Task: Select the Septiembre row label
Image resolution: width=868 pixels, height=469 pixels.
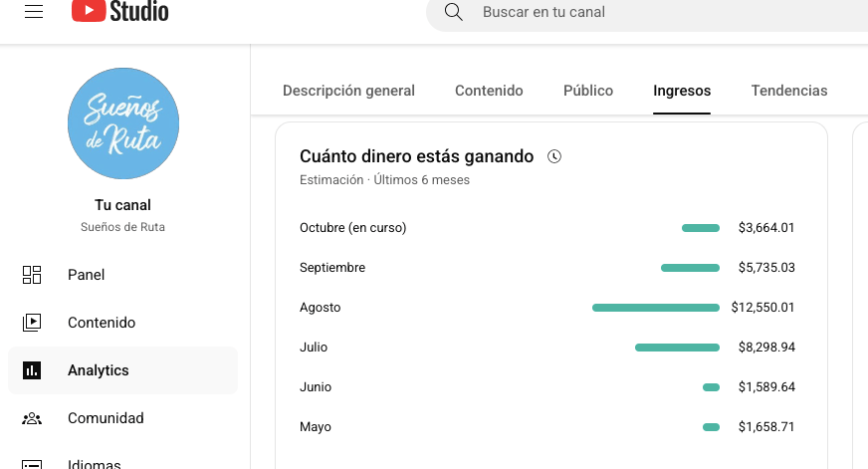Action: coord(332,268)
